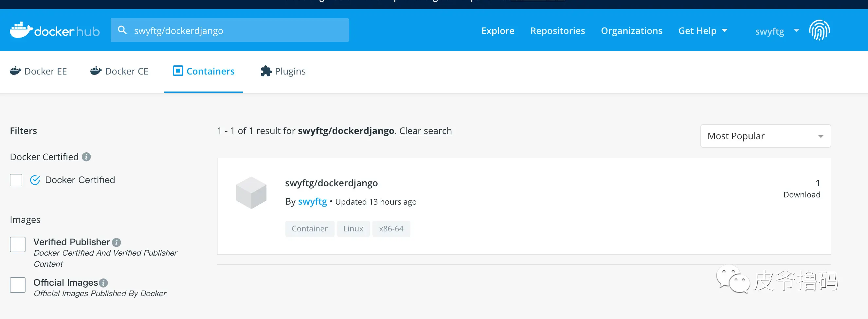Click the '1 - 1 of 1 result' text
Viewport: 868px width, 319px height.
tap(256, 130)
